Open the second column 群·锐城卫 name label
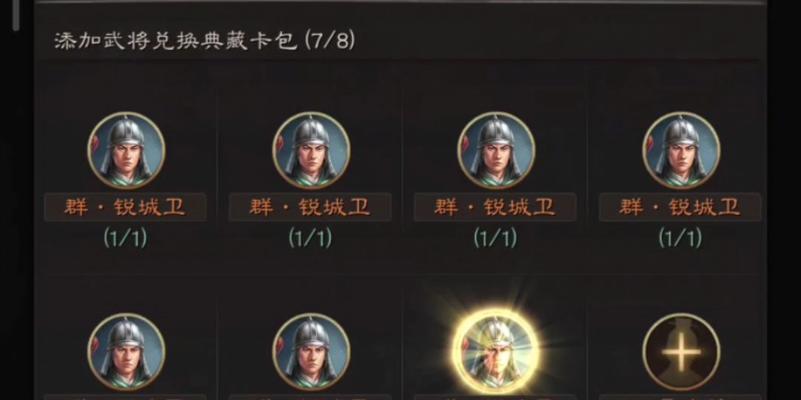Image resolution: width=801 pixels, height=400 pixels. pyautogui.click(x=310, y=207)
